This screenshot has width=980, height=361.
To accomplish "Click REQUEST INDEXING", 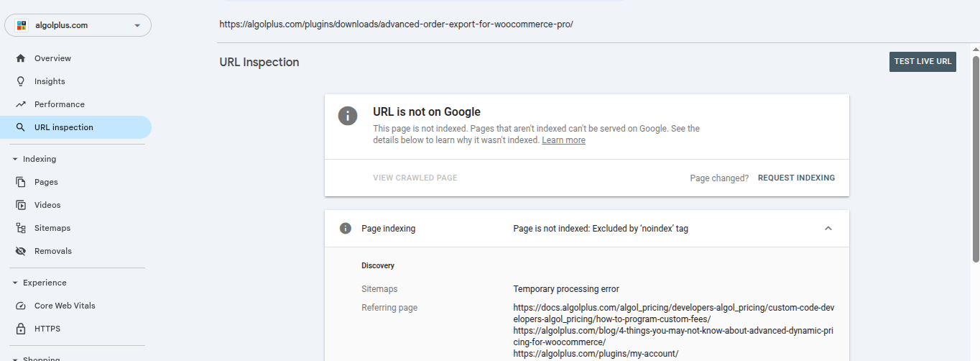I will click(x=796, y=178).
